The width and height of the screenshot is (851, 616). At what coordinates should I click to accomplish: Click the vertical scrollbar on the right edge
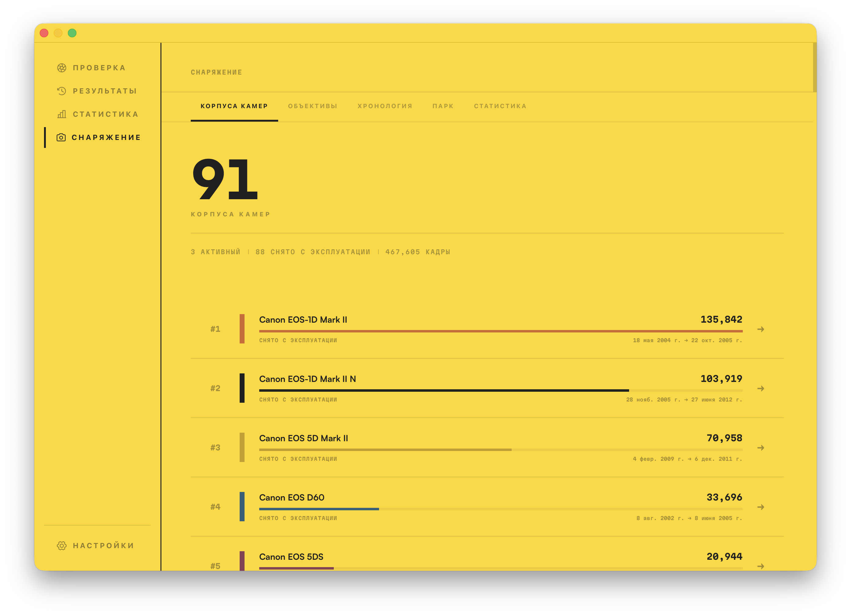tap(815, 68)
